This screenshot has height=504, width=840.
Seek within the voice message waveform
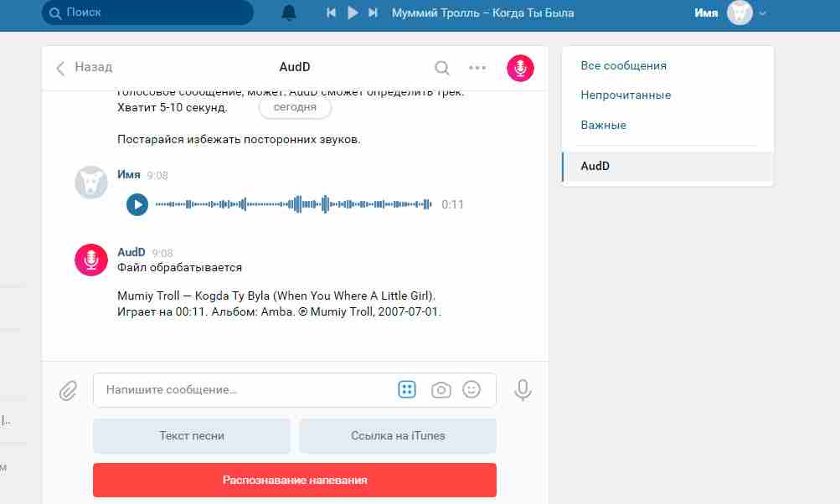pos(293,204)
